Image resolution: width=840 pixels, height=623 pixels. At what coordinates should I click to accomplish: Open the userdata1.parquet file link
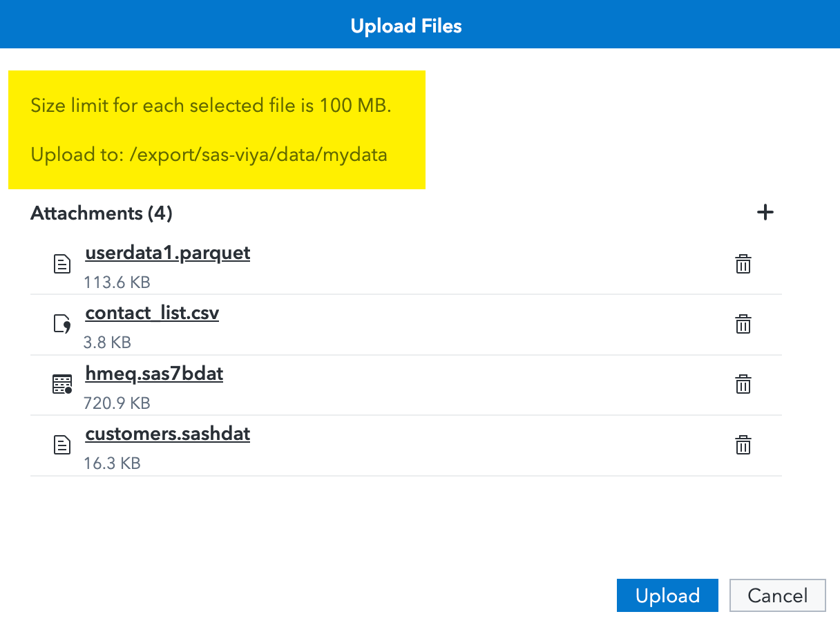click(x=167, y=253)
